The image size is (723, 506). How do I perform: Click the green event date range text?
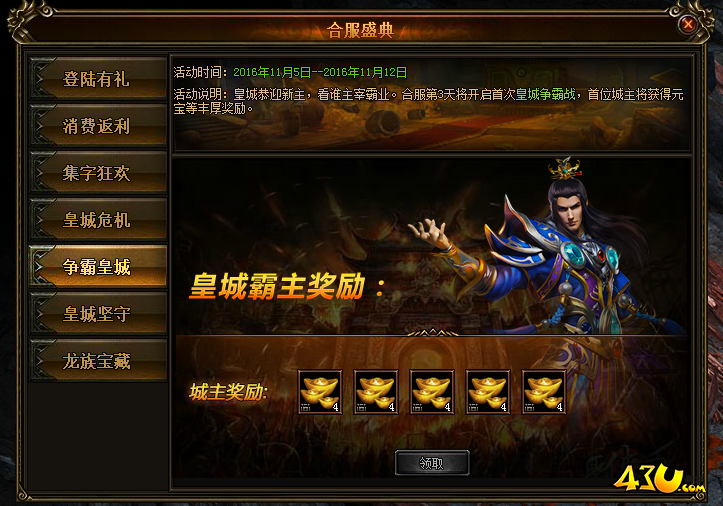tap(320, 72)
